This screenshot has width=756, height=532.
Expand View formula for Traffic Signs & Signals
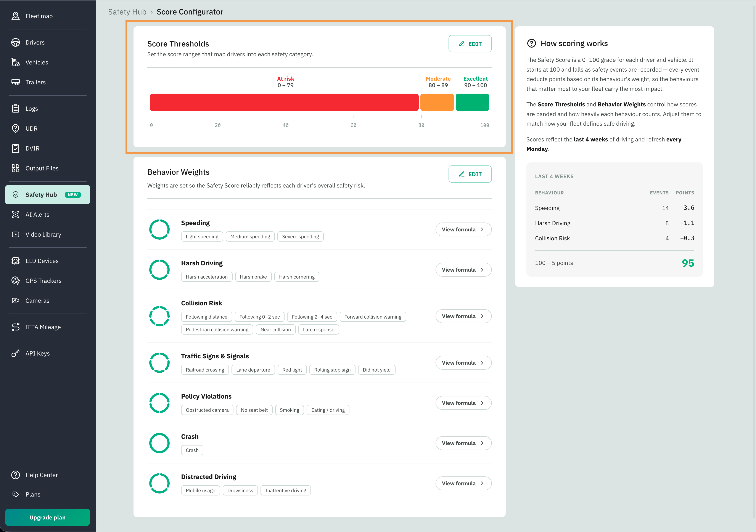[463, 363]
